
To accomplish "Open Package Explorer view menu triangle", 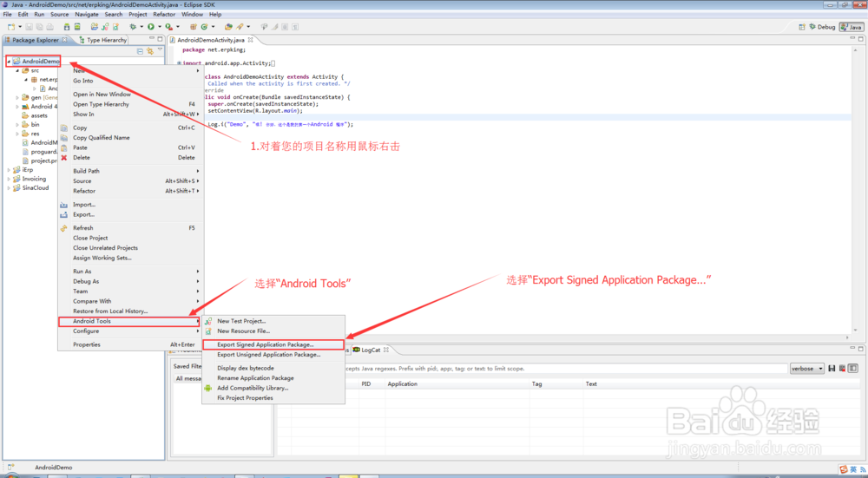I will 161,49.
